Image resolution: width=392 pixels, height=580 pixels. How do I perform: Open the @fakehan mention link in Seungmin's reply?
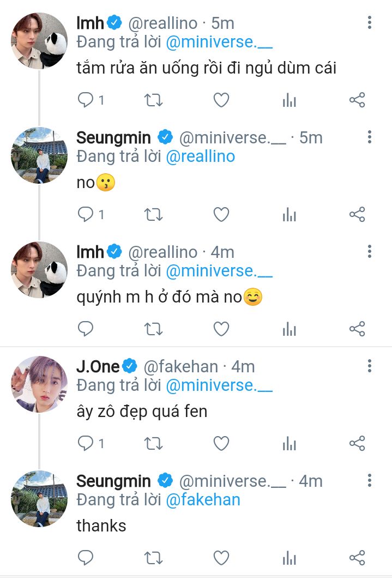(202, 500)
